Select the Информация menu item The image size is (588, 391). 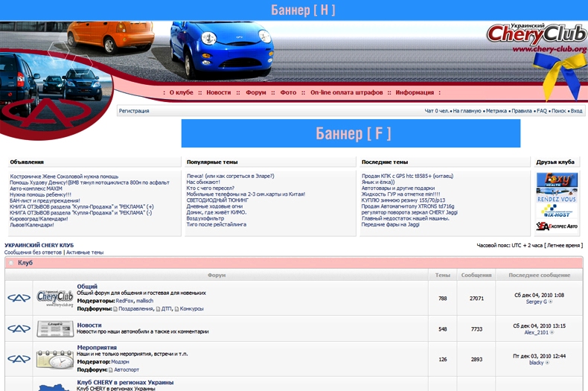(415, 92)
